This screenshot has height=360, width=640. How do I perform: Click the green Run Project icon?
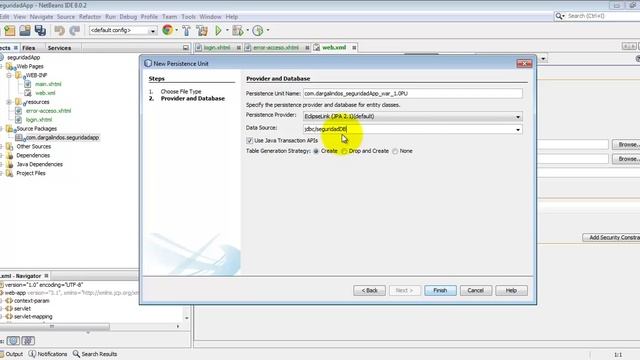pyautogui.click(x=218, y=30)
